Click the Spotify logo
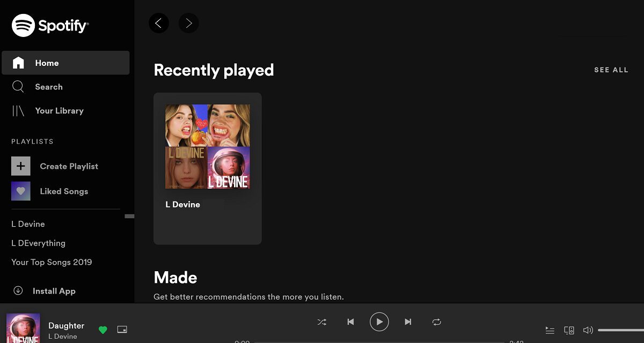 (50, 25)
